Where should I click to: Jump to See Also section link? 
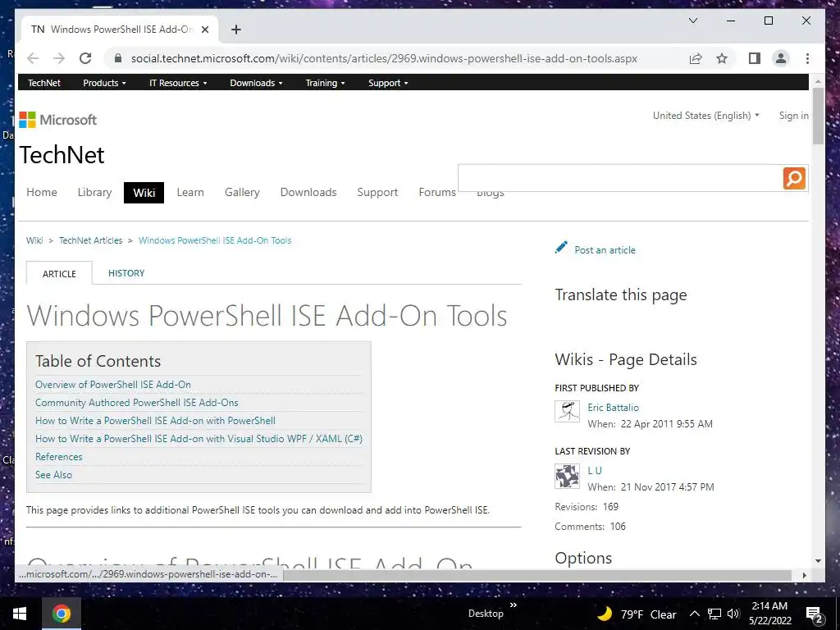point(53,475)
